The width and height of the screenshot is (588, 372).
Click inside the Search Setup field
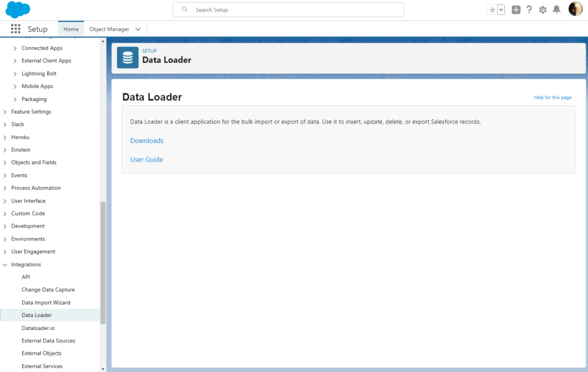288,9
